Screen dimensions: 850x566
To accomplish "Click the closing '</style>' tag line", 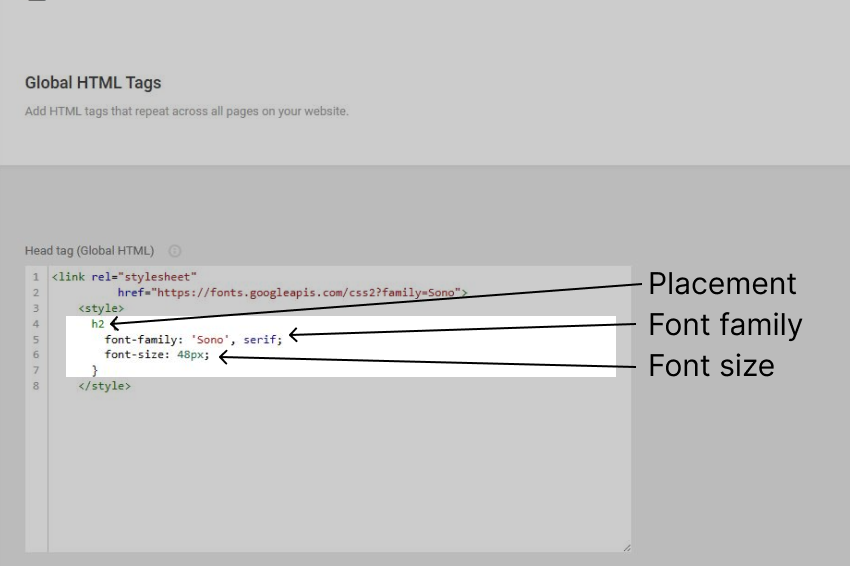I will tap(105, 386).
